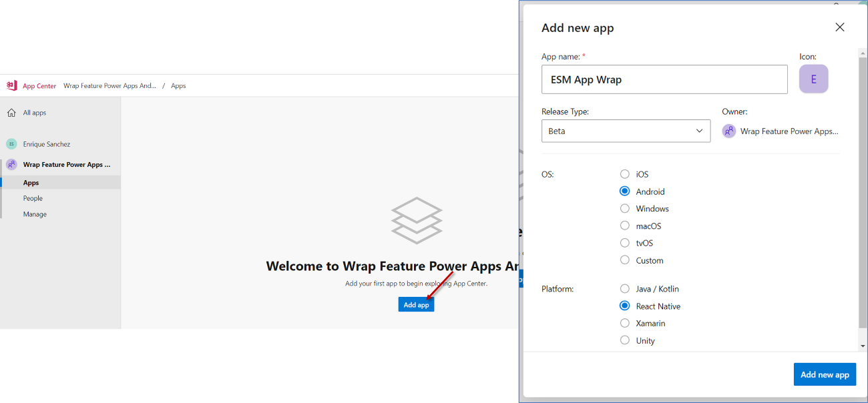The height and width of the screenshot is (403, 868).
Task: Select the iOS radio button
Action: [x=625, y=174]
